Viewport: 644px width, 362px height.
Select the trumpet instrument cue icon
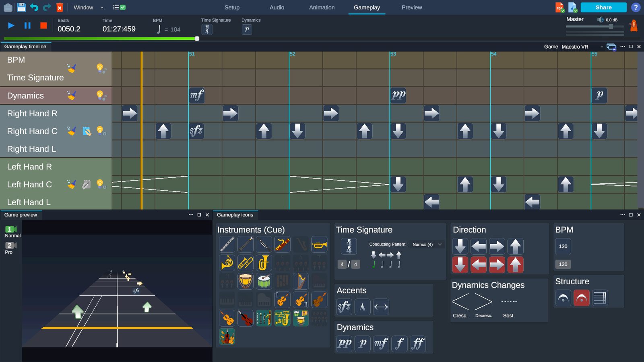click(319, 244)
